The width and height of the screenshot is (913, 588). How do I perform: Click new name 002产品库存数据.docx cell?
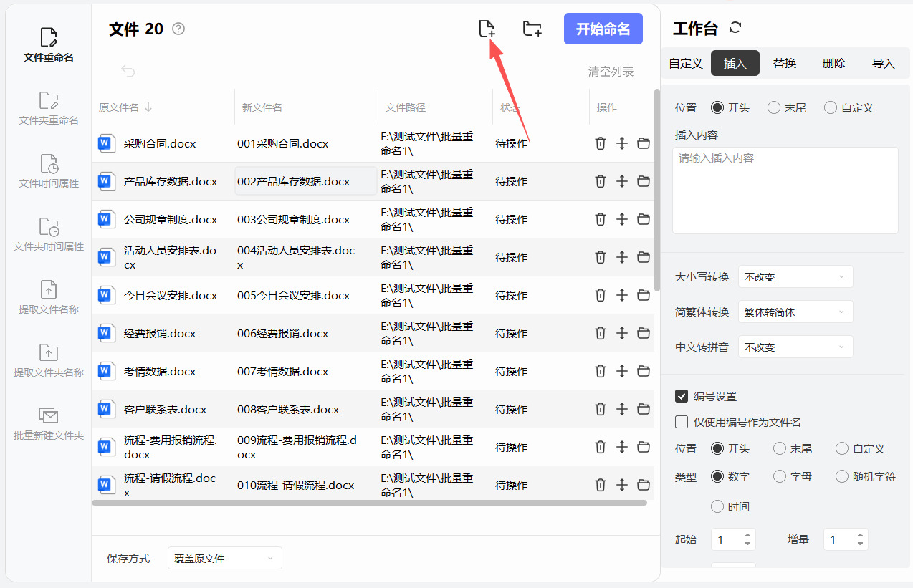pyautogui.click(x=306, y=181)
